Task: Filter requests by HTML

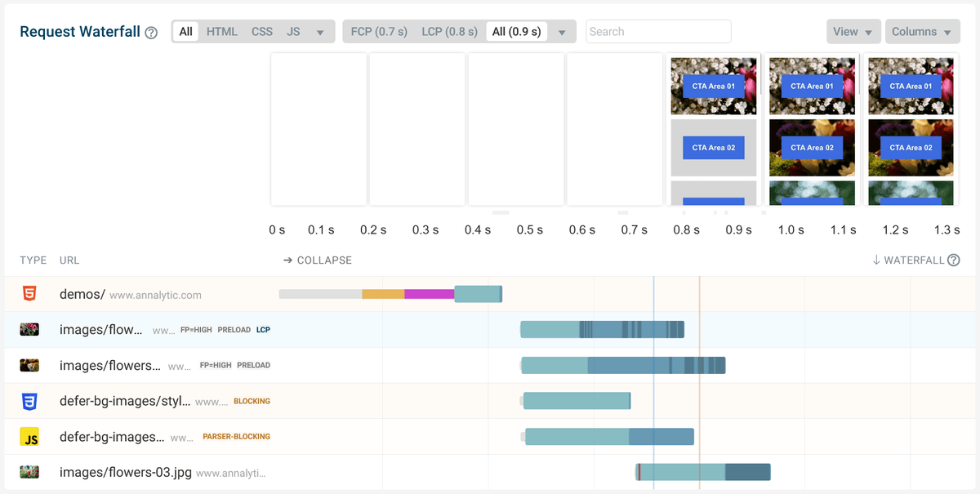Action: (x=222, y=32)
